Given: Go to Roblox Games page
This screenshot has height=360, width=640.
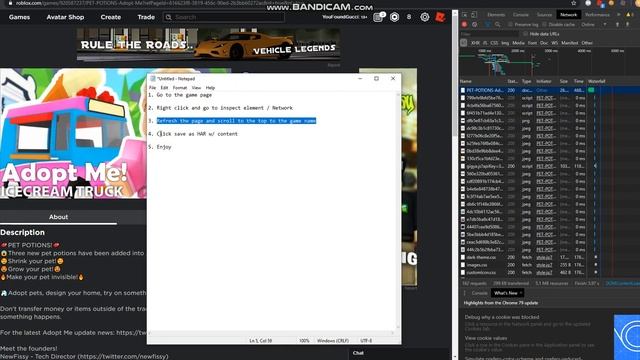Looking at the screenshot, I should (x=19, y=17).
